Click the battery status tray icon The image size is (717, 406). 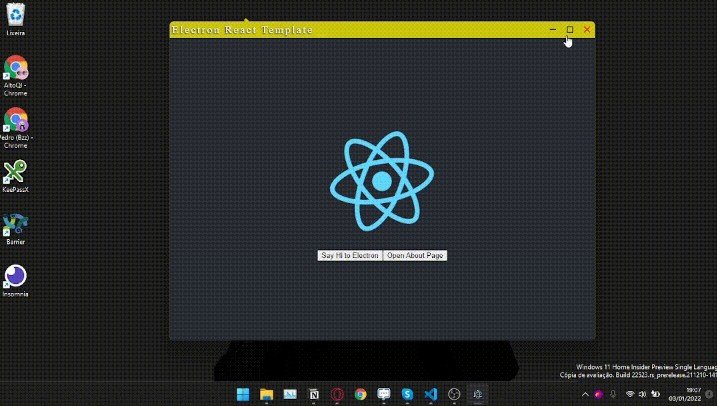tap(655, 394)
